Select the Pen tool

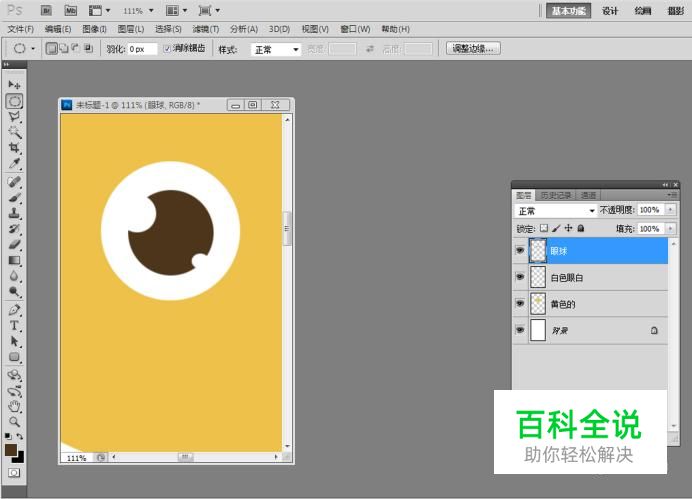click(x=14, y=310)
